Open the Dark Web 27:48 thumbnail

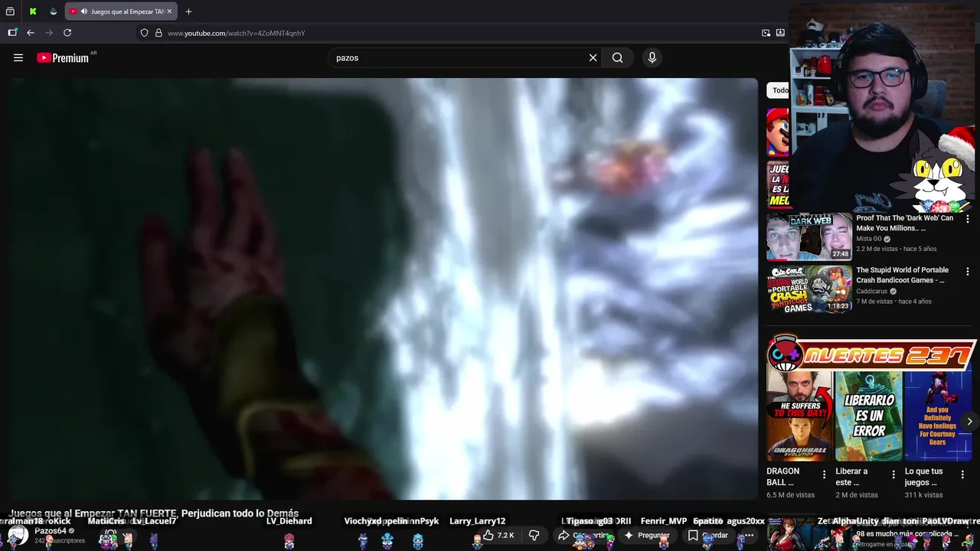click(x=809, y=236)
